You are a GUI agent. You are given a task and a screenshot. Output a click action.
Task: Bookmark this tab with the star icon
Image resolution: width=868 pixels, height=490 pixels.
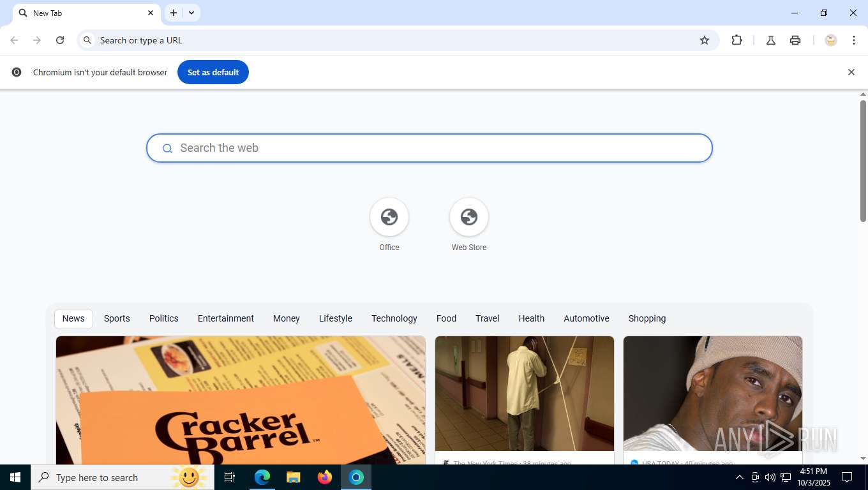click(x=705, y=40)
